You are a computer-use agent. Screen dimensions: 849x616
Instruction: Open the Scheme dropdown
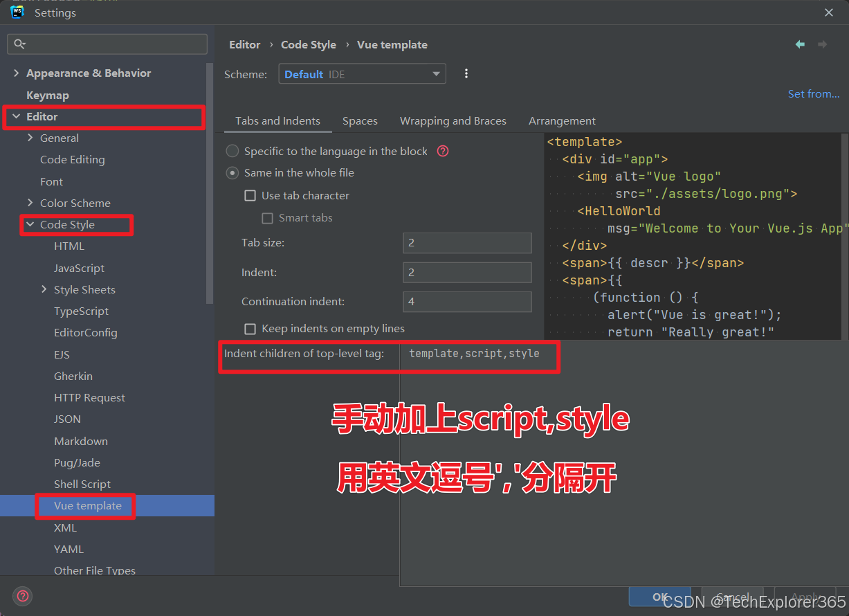[362, 74]
